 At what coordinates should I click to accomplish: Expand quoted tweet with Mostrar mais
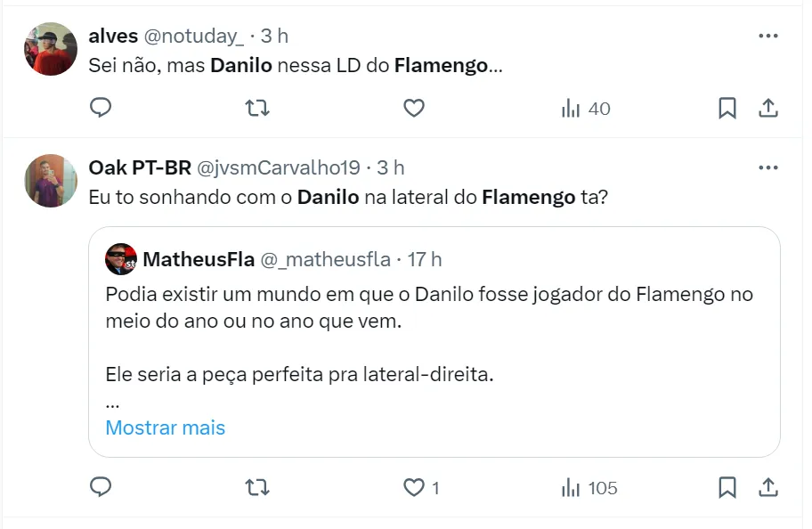pos(166,427)
